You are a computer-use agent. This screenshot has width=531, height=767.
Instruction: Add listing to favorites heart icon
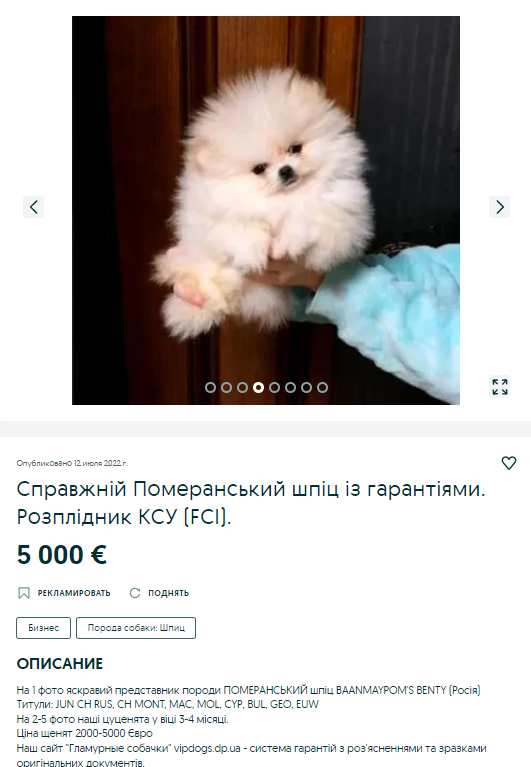tap(509, 463)
